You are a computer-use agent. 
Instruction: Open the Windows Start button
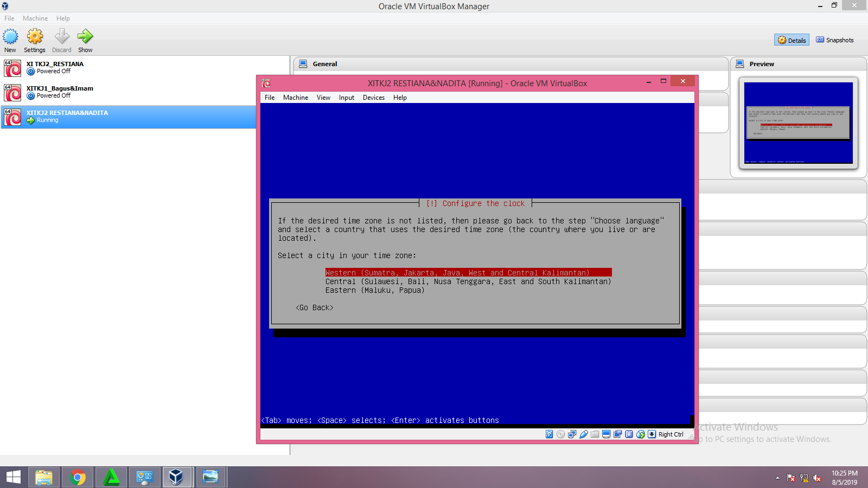pyautogui.click(x=14, y=477)
